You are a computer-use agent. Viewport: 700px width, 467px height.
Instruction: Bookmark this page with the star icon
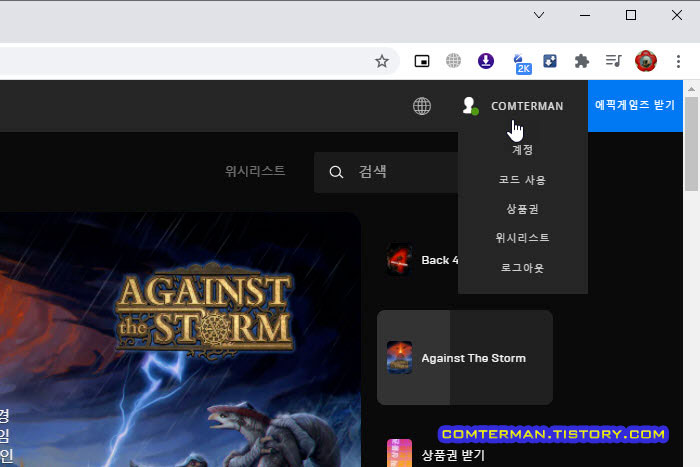tap(382, 61)
